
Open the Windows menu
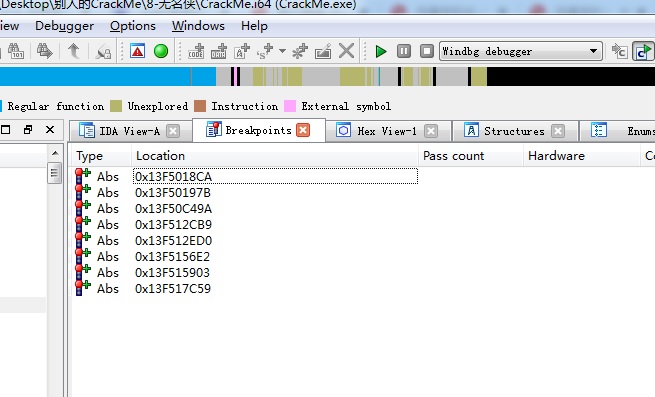(198, 26)
